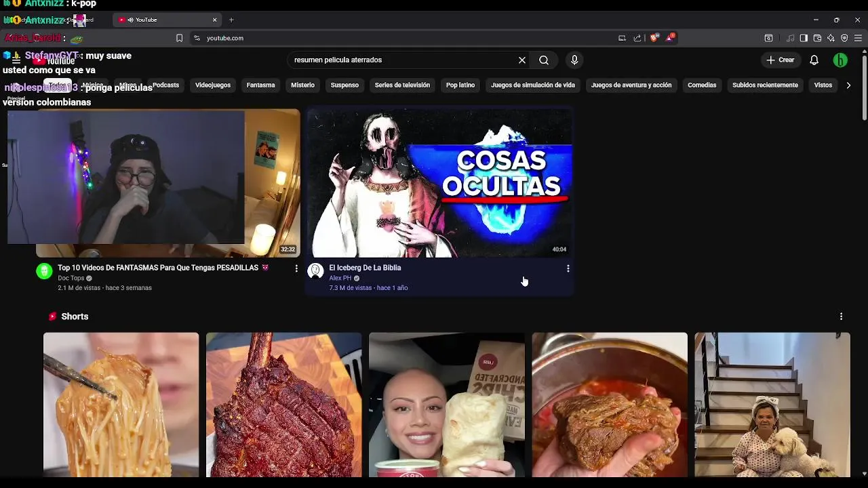Image resolution: width=868 pixels, height=488 pixels.
Task: Open YouTube notifications bell
Action: (x=814, y=60)
